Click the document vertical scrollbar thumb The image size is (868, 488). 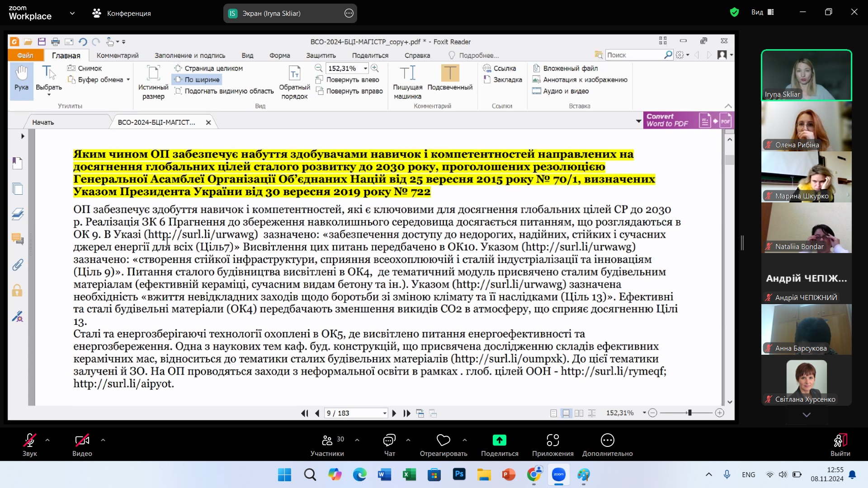point(730,160)
